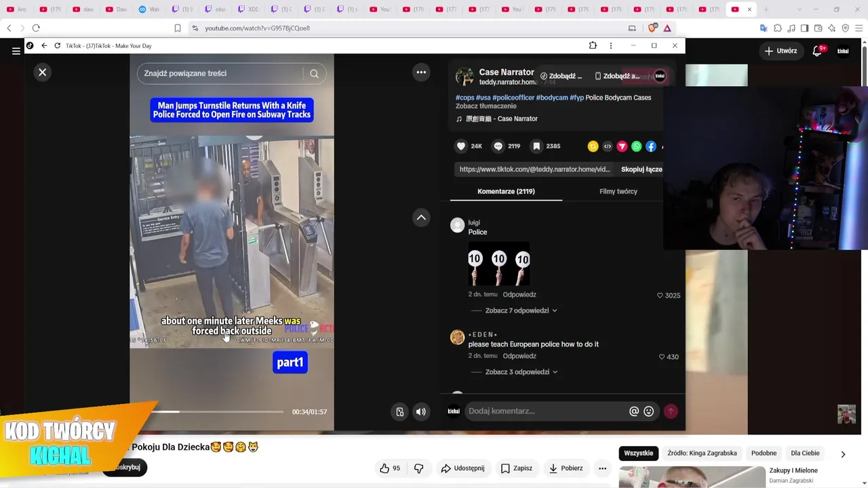
Task: Post the comment with the red arrow button
Action: click(x=671, y=411)
